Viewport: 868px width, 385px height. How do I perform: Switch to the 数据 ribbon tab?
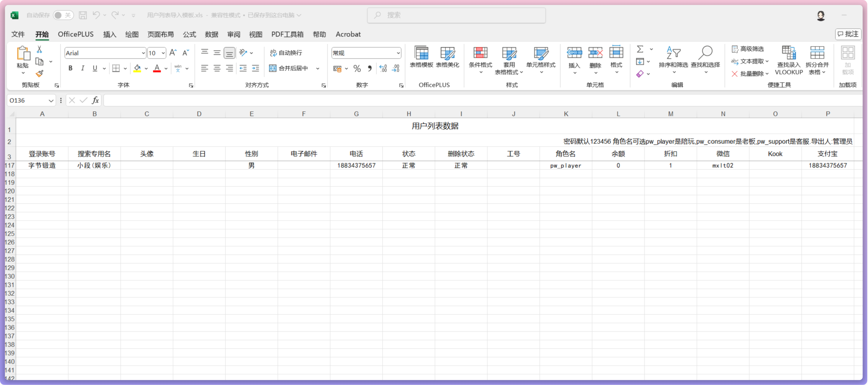point(211,34)
